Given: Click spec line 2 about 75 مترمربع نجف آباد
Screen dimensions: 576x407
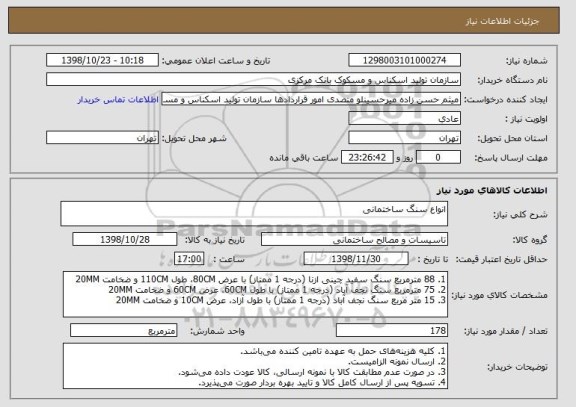Looking at the screenshot, I should coord(277,290).
